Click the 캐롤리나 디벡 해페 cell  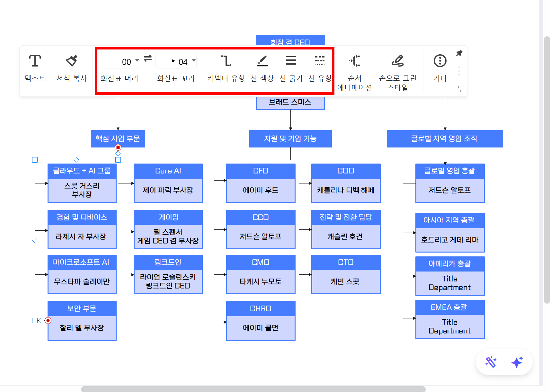pos(346,190)
